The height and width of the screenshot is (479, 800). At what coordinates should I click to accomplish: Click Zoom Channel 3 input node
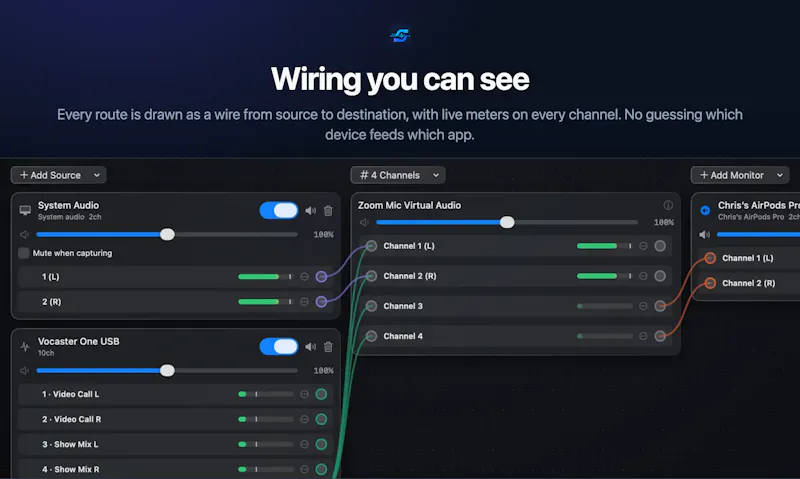pyautogui.click(x=371, y=306)
